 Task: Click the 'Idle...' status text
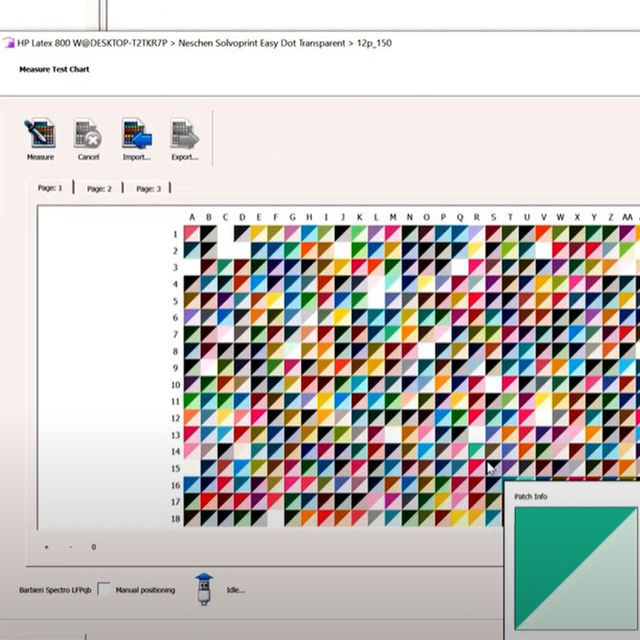(x=236, y=590)
